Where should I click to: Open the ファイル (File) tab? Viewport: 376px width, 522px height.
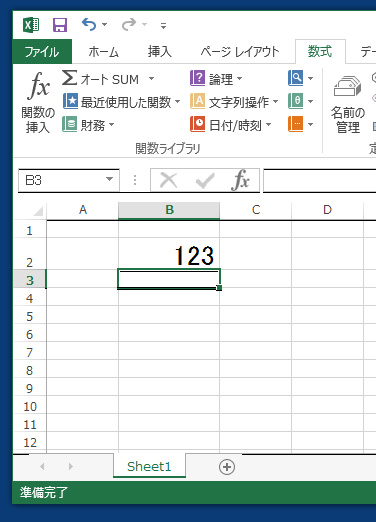tap(42, 52)
